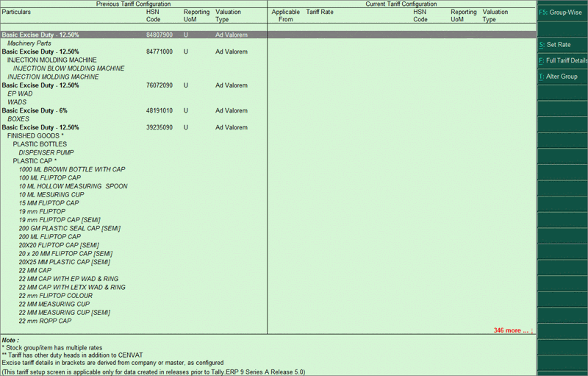Screen dimensions: 588x376
Task: Expand the FINISHED GOODS stock group
Action: (35, 136)
